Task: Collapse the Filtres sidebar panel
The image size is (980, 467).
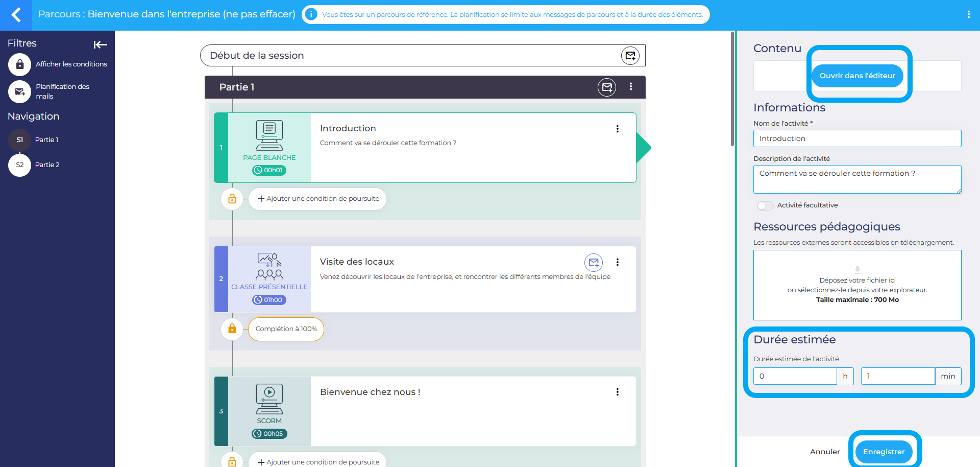Action: (x=100, y=44)
